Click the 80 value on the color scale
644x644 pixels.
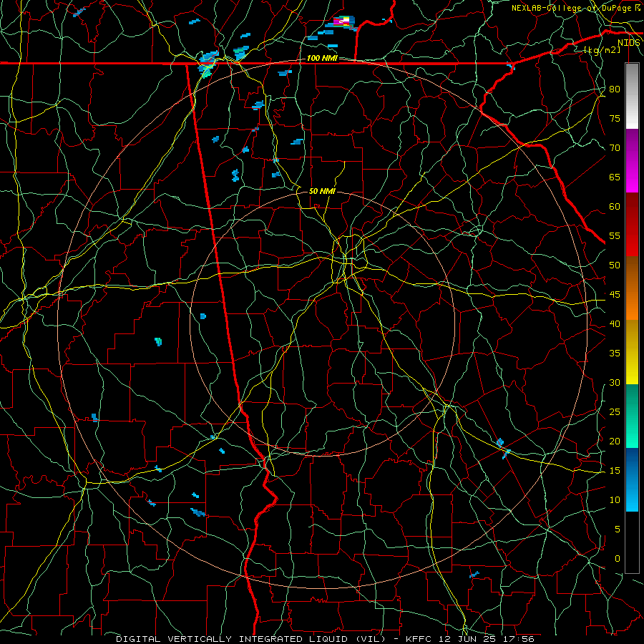tap(615, 89)
